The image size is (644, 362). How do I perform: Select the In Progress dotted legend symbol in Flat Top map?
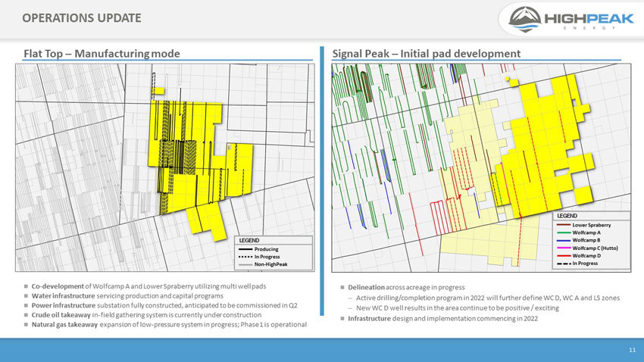(245, 257)
